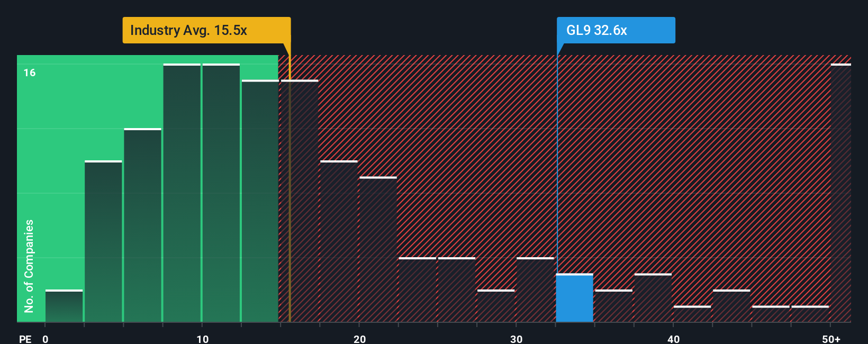868x344 pixels.
Task: Click x-axis tick label '30'
Action: coord(517,339)
